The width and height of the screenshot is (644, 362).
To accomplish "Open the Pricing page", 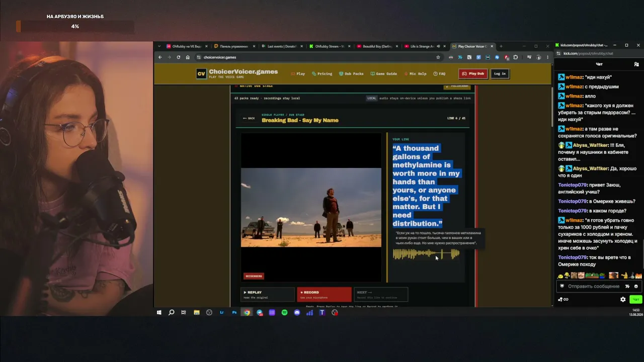I will 322,74.
